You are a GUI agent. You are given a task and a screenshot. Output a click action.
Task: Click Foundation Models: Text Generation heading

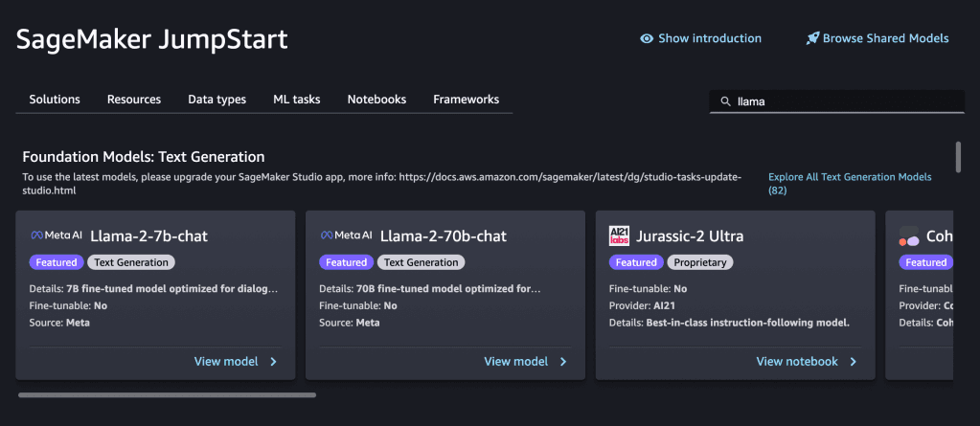click(144, 157)
